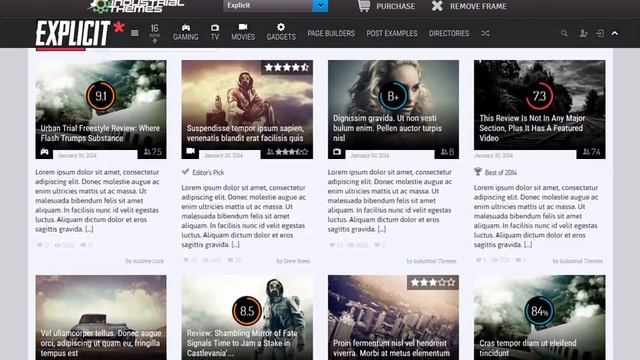The image size is (640, 360).
Task: Click the REMOVE FRAME link
Action: (478, 6)
